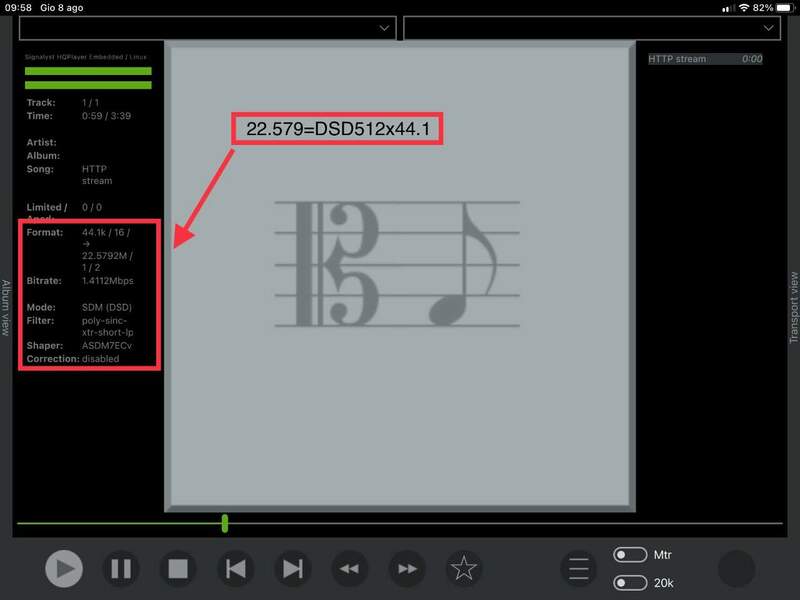Select HTTP stream in the playlist
Viewport: 800px width, 600px height.
click(x=705, y=59)
